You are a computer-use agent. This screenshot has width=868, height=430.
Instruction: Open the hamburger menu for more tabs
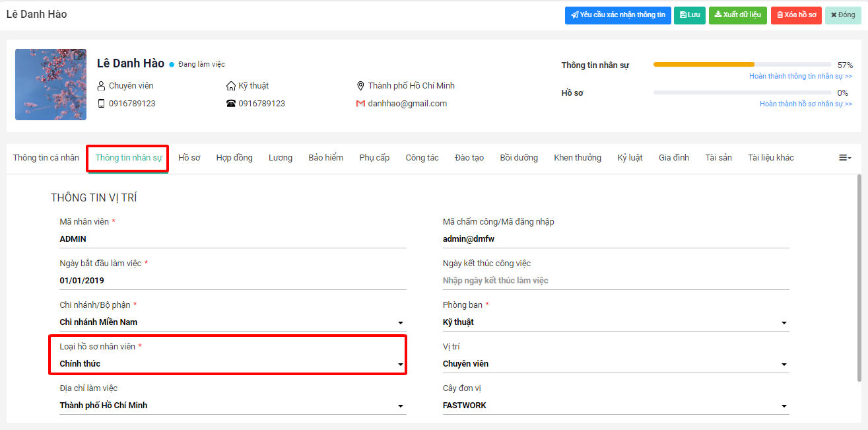(x=845, y=158)
